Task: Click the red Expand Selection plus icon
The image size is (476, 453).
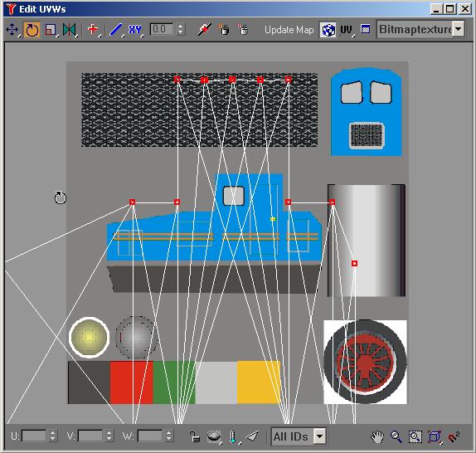Action: click(93, 29)
